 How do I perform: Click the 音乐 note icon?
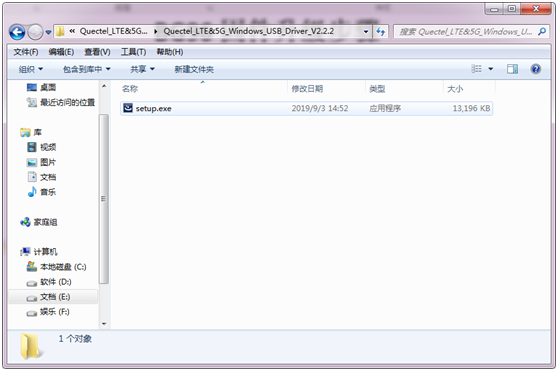pyautogui.click(x=32, y=192)
